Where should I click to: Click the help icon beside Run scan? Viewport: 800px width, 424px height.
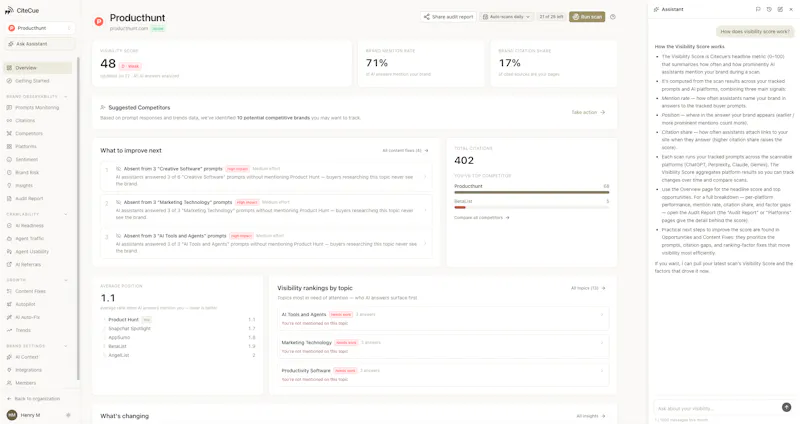(x=613, y=17)
